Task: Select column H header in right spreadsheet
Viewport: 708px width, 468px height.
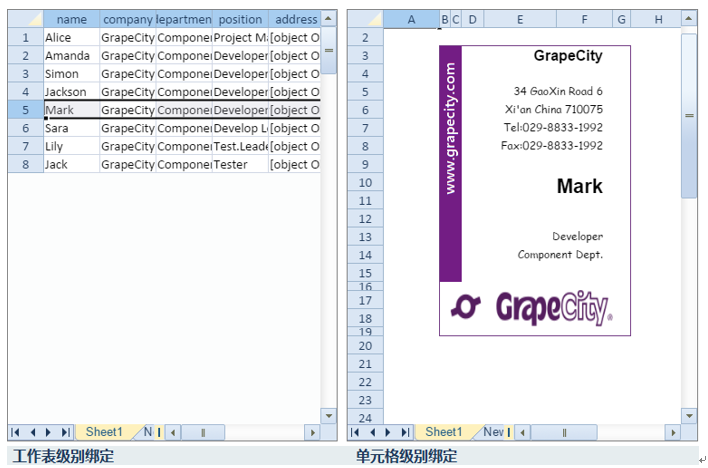Action: (x=656, y=19)
